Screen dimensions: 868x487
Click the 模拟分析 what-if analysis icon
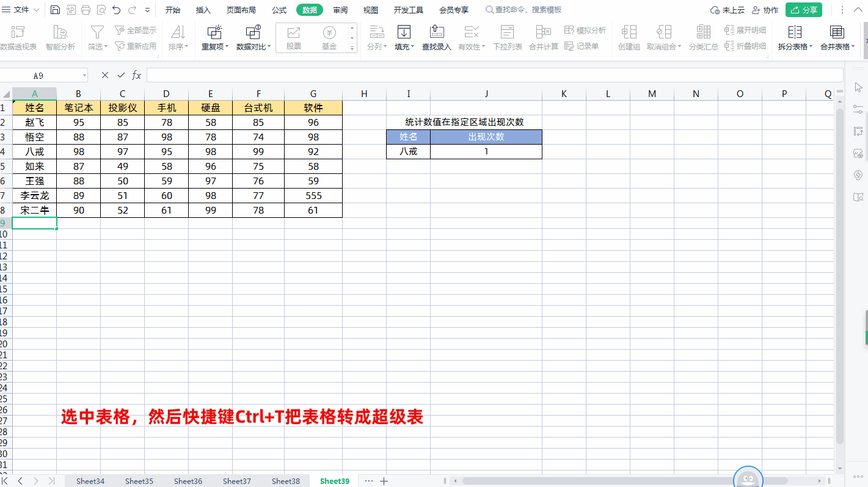coord(585,30)
